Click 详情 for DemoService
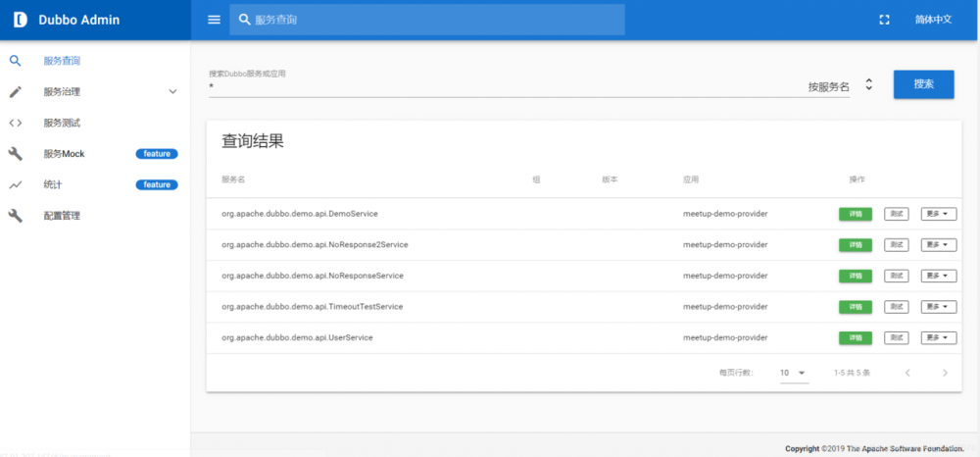The image size is (980, 457). click(855, 214)
